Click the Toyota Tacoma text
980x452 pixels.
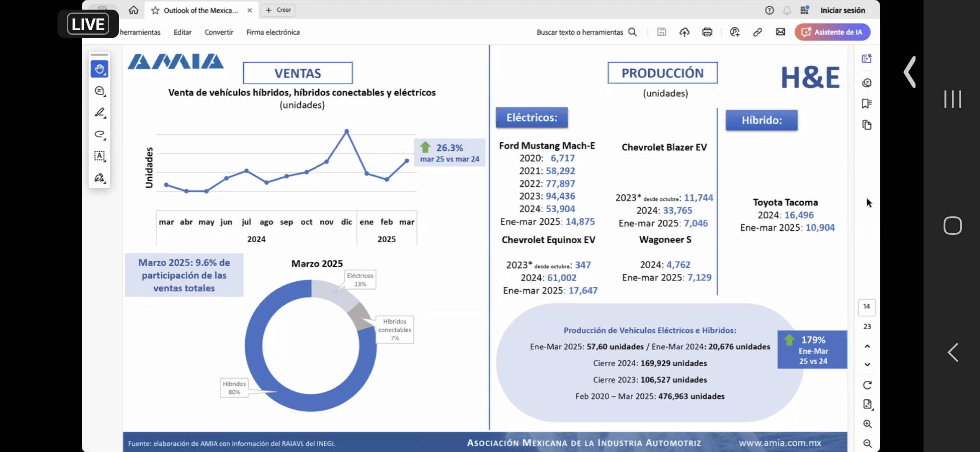point(785,203)
